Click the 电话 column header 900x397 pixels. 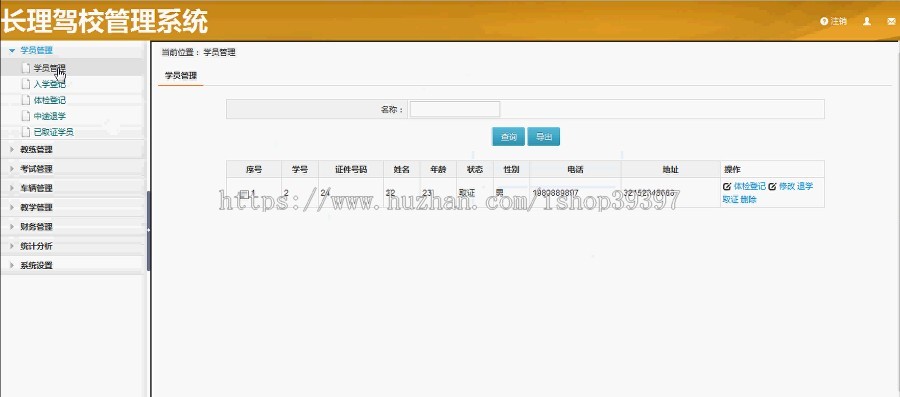click(575, 169)
